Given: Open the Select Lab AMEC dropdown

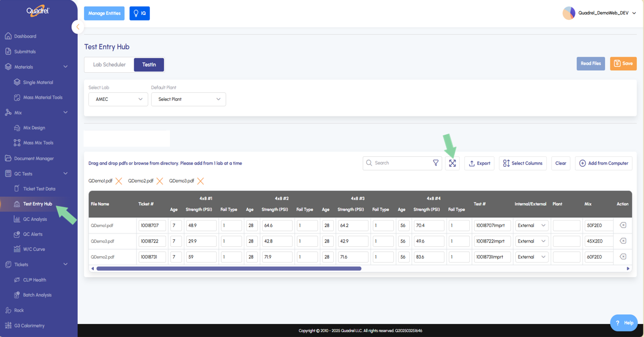Looking at the screenshot, I should tap(118, 99).
